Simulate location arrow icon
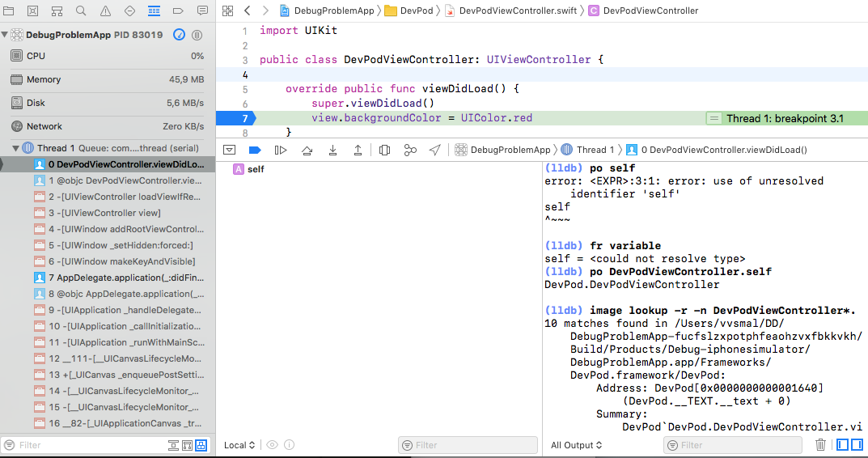The height and width of the screenshot is (458, 868). click(435, 150)
